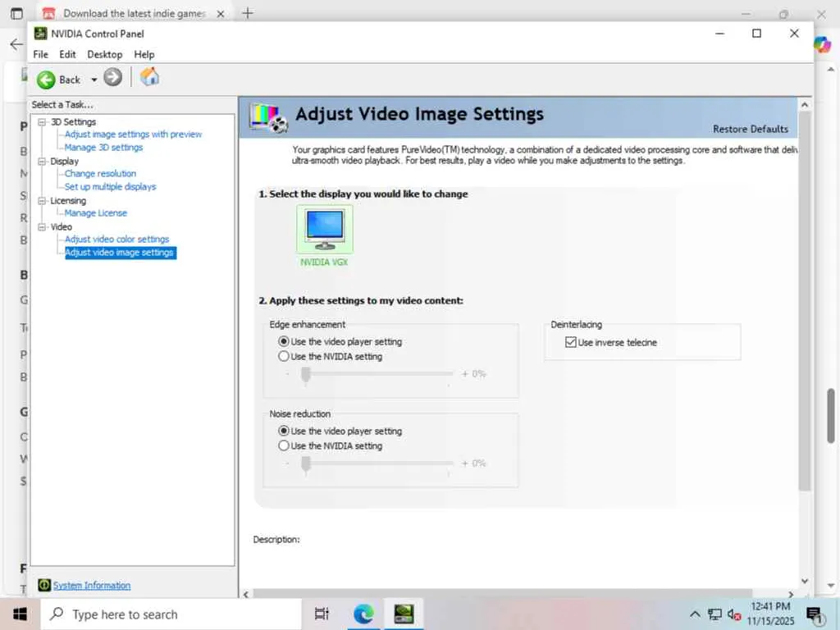The width and height of the screenshot is (840, 630).
Task: Show hidden system tray icons
Action: click(x=694, y=614)
